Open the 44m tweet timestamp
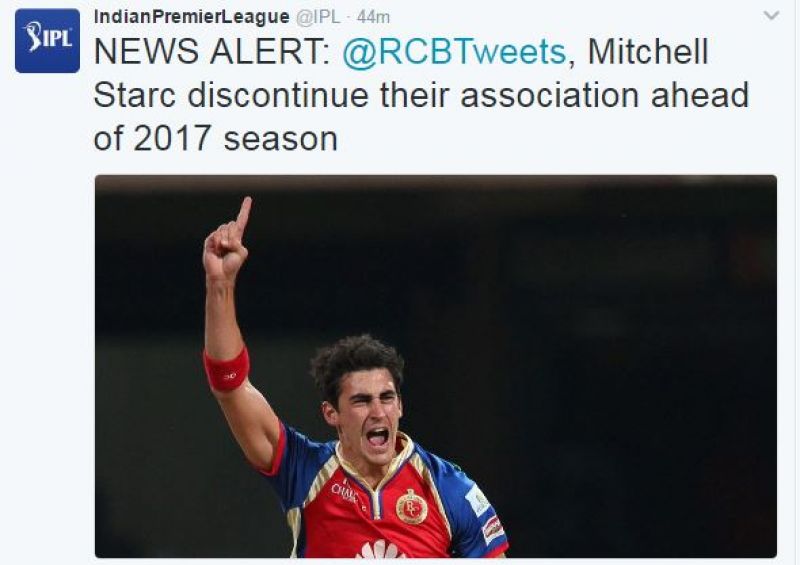The image size is (800, 565). (373, 17)
